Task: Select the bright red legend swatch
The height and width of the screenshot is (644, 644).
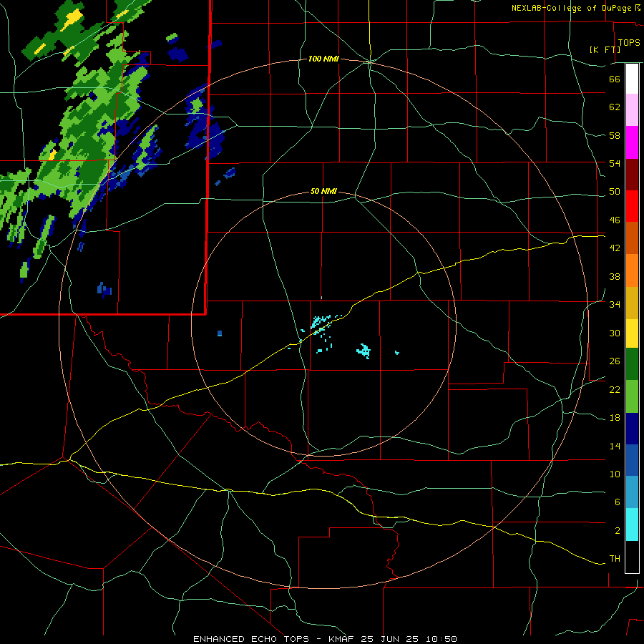Action: (x=632, y=206)
